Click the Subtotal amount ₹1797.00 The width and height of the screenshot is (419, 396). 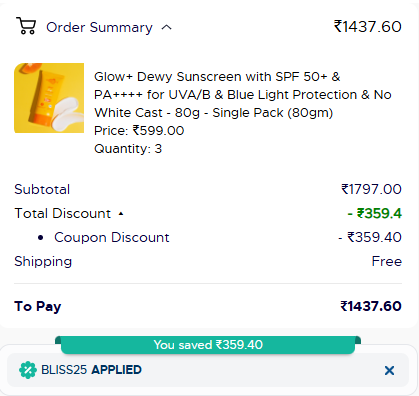(371, 189)
